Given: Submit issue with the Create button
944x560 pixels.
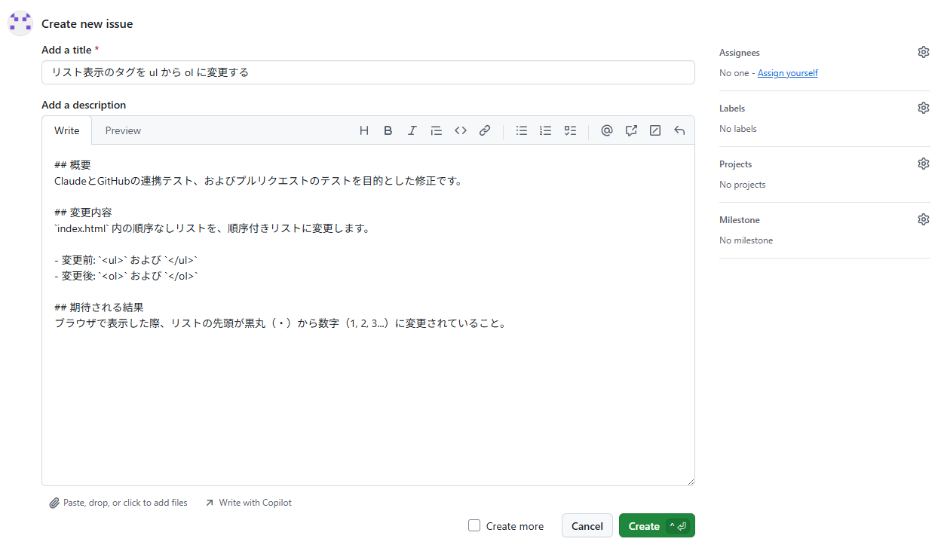Looking at the screenshot, I should (x=657, y=526).
